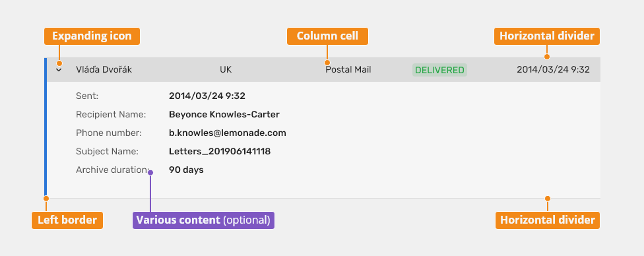
Task: Select the UK column cell
Action: pyautogui.click(x=226, y=69)
